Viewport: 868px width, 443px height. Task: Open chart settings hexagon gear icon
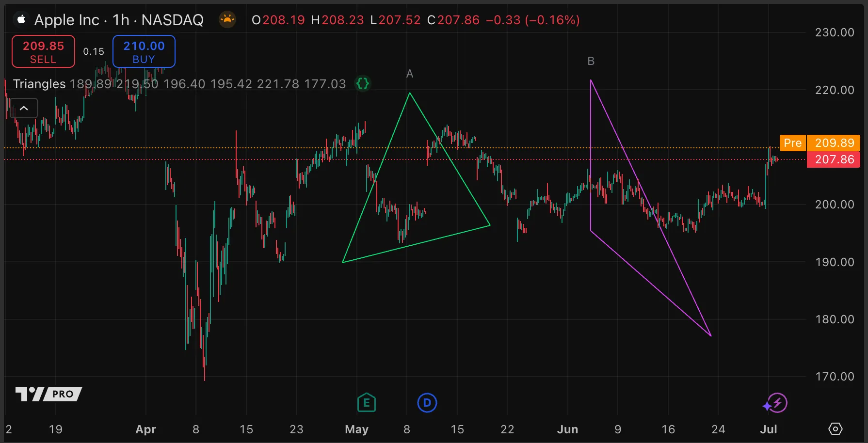pos(835,429)
